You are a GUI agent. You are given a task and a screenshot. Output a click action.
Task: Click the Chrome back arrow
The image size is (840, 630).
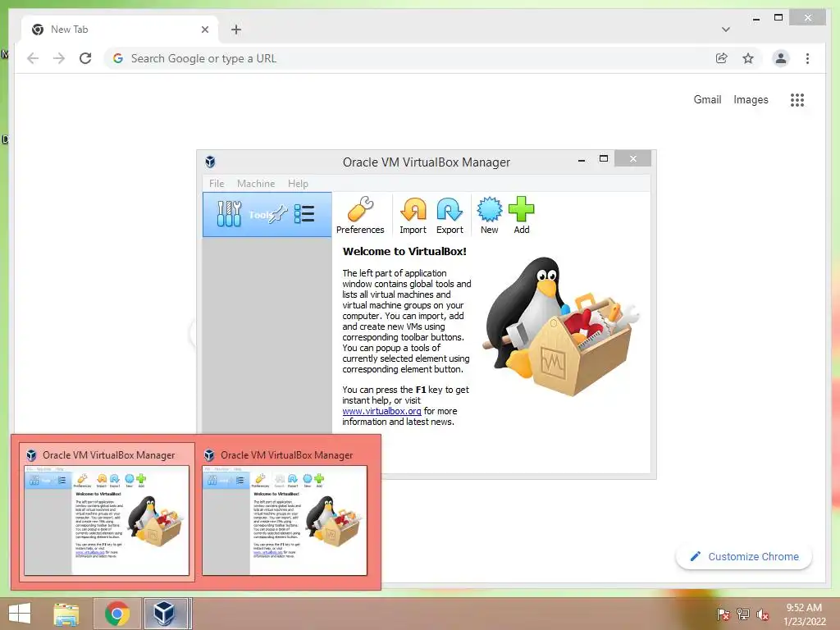pos(33,58)
